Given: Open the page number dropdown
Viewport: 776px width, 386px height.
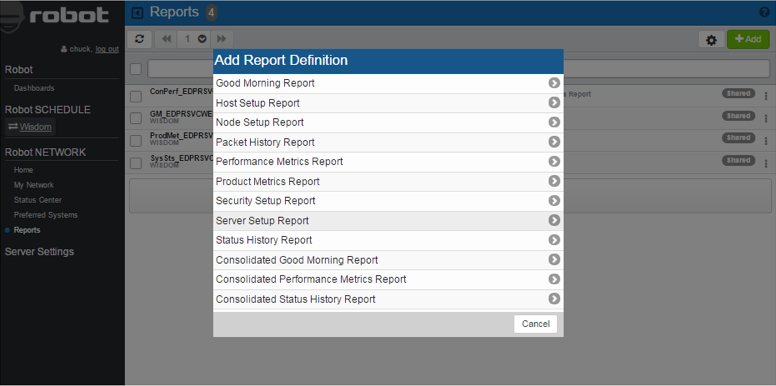Looking at the screenshot, I should [194, 39].
